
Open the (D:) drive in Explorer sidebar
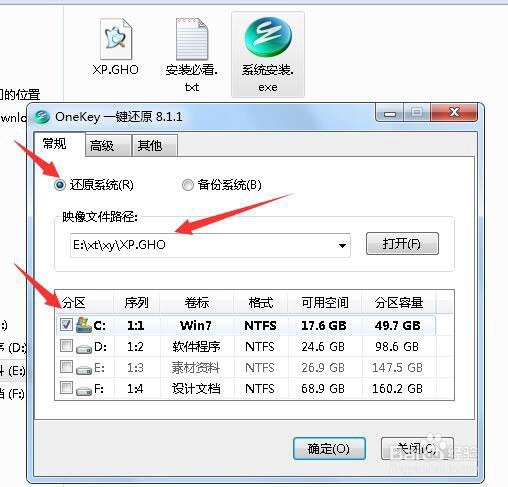click(13, 348)
